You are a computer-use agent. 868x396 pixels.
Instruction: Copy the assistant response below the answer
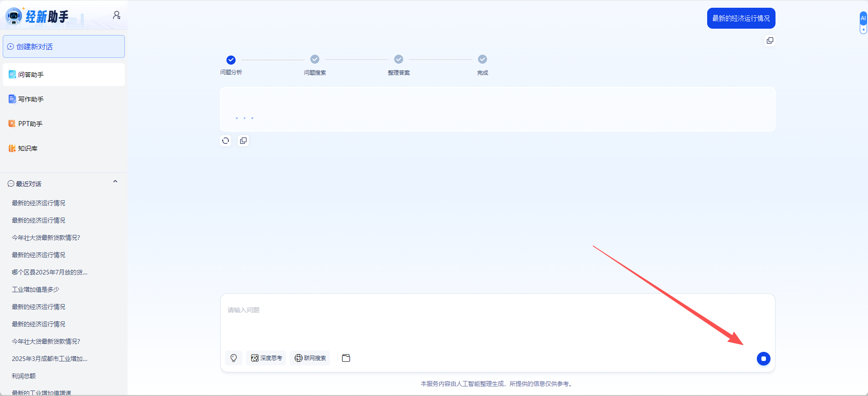click(x=243, y=141)
